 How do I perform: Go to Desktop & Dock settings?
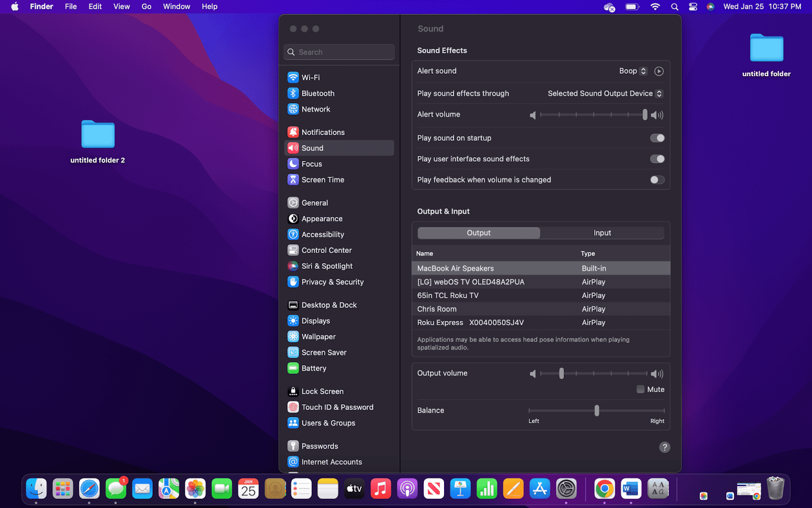click(x=339, y=305)
